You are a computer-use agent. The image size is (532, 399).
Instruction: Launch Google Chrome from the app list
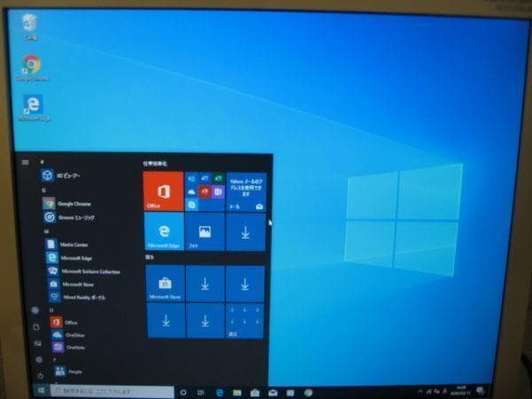(x=67, y=204)
